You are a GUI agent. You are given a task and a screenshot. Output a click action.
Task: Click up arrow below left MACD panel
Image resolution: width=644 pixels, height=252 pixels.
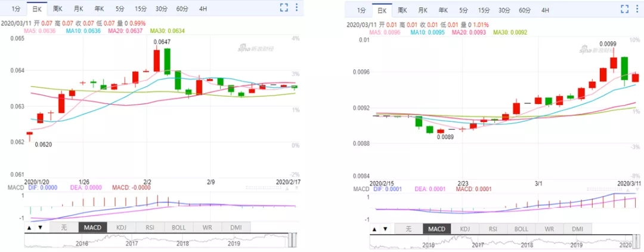pyautogui.click(x=30, y=228)
